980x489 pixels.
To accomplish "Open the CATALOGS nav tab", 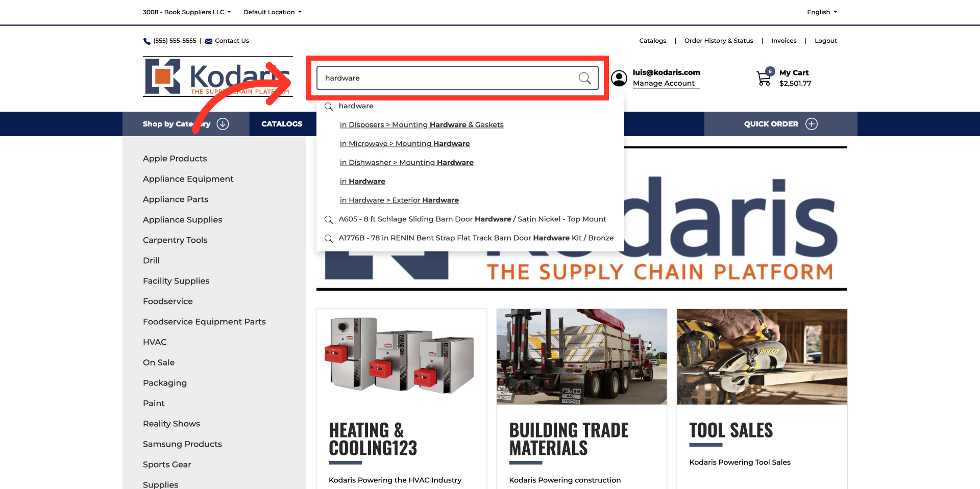I will 282,124.
